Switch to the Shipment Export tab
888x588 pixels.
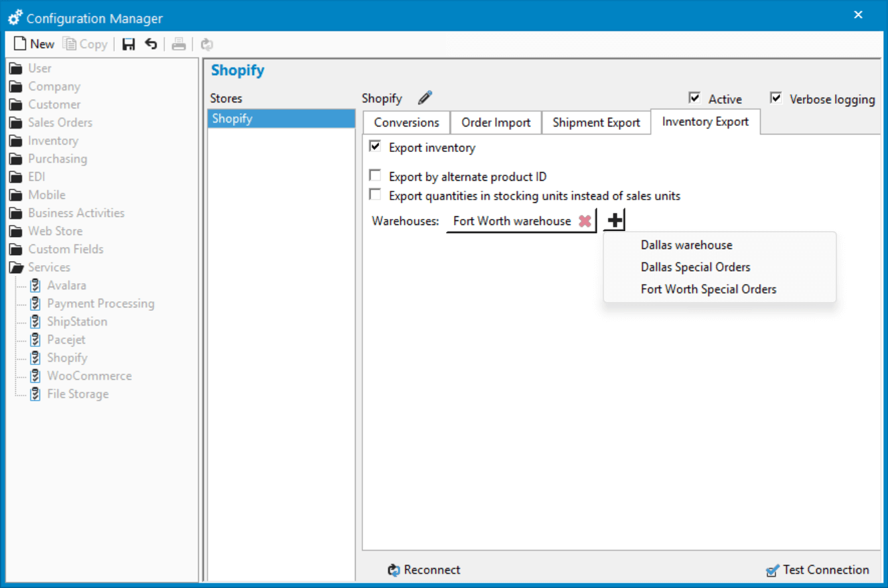[x=596, y=123]
